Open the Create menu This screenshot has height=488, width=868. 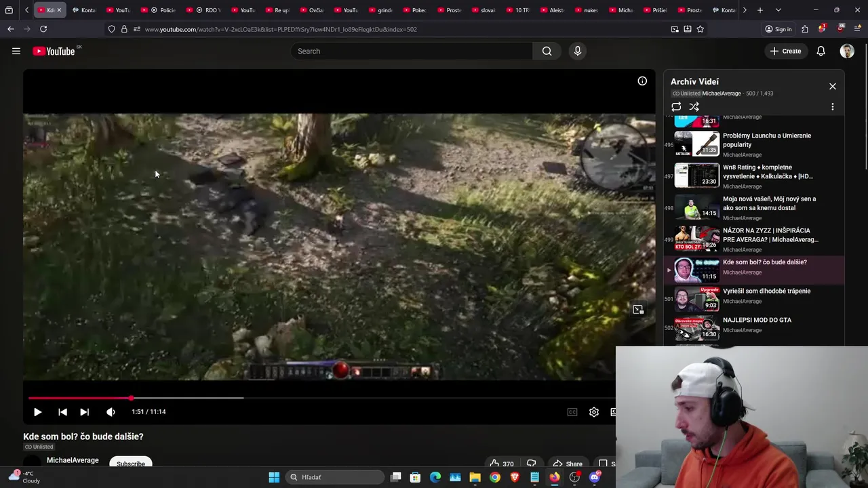(785, 51)
